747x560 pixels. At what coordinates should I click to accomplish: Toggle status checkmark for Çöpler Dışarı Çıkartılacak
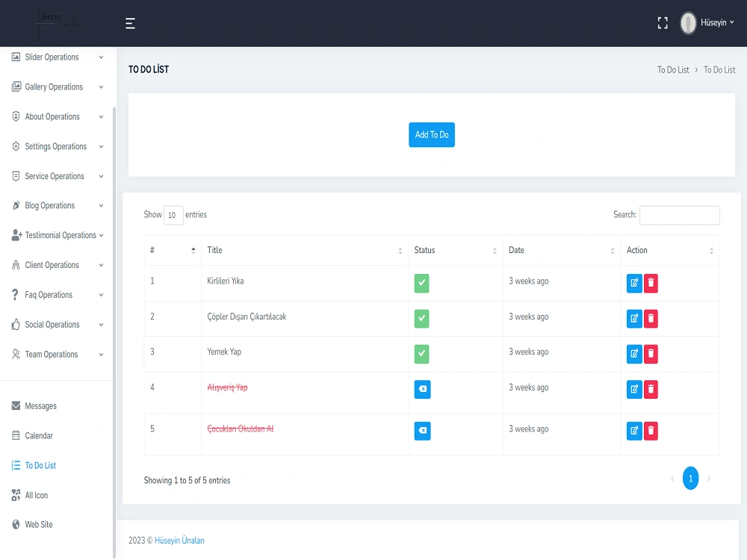tap(421, 319)
